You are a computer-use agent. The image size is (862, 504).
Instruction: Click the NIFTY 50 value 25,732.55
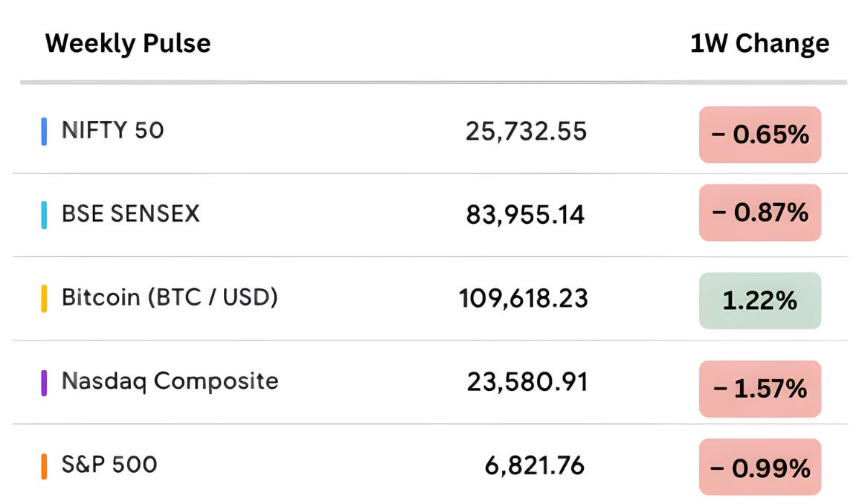526,132
